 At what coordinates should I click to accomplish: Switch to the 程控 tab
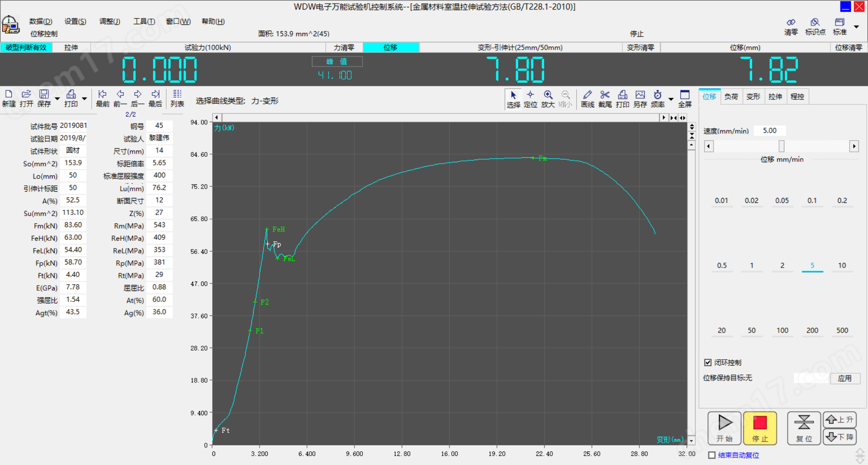[x=797, y=96]
